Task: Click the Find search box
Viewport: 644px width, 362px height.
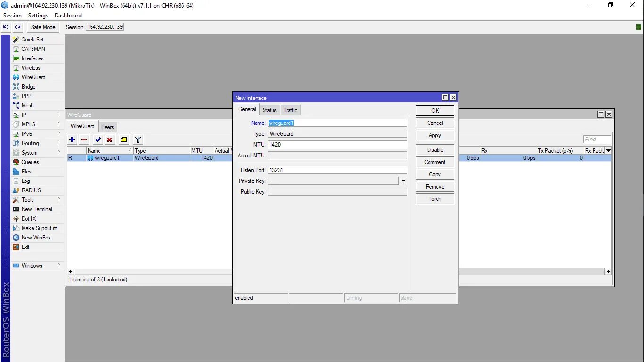Action: tap(597, 140)
